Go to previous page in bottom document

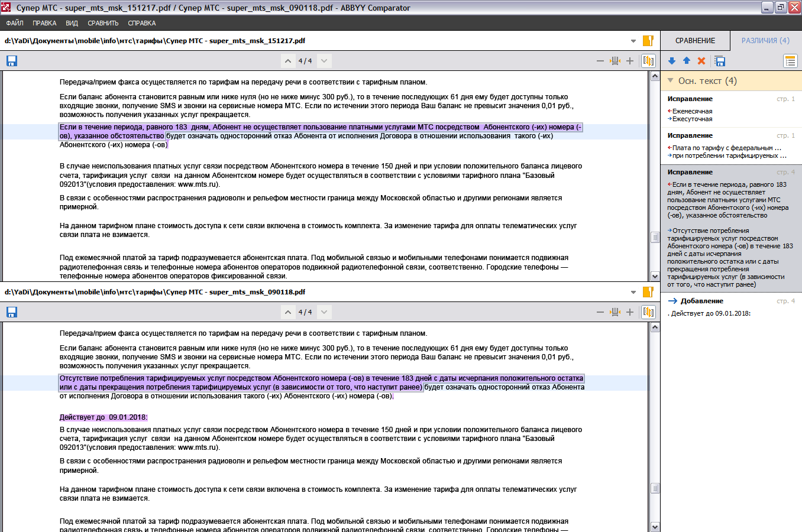pyautogui.click(x=287, y=312)
